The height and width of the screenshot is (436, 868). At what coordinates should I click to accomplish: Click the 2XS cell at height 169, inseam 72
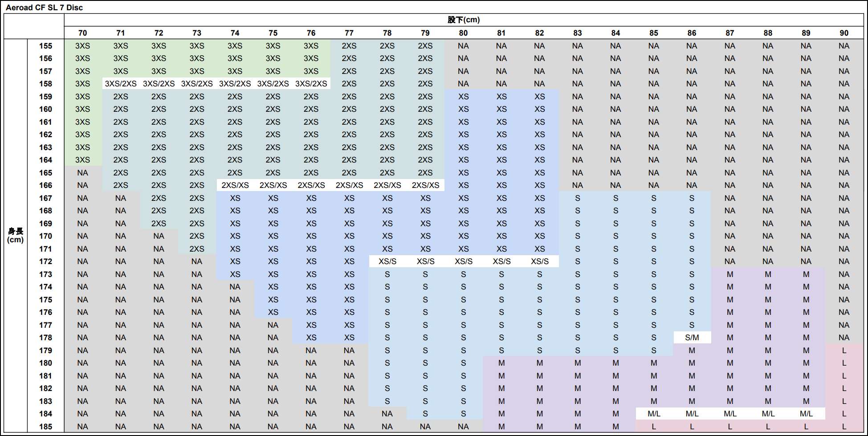tap(159, 224)
